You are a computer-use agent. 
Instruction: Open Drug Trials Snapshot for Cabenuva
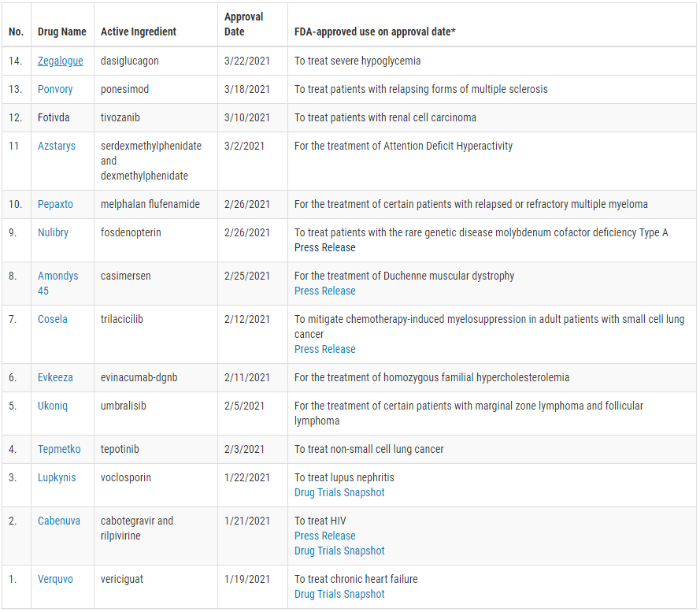pyautogui.click(x=339, y=551)
